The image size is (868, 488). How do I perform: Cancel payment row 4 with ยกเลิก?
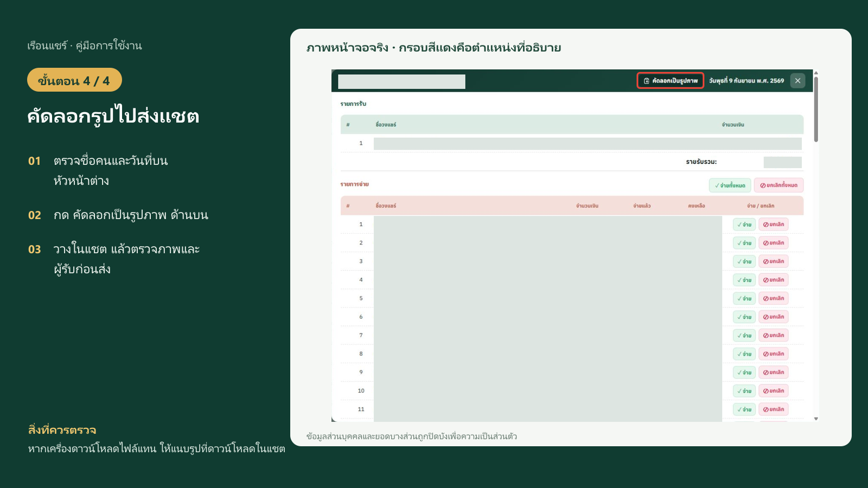click(774, 280)
